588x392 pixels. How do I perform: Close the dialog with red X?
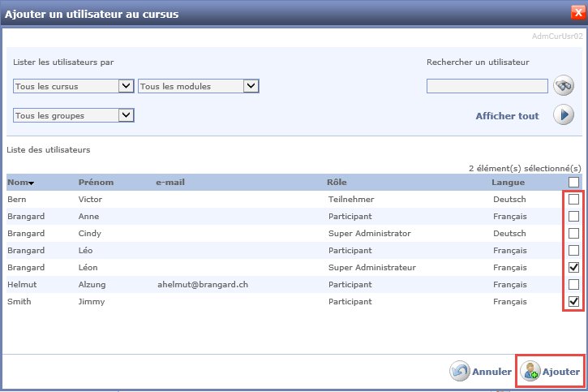(577, 13)
